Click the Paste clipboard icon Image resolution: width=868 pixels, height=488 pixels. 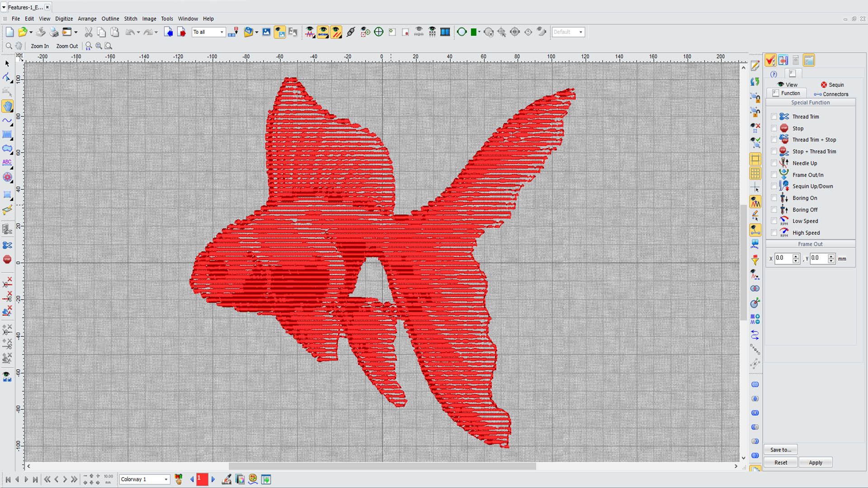(x=115, y=32)
